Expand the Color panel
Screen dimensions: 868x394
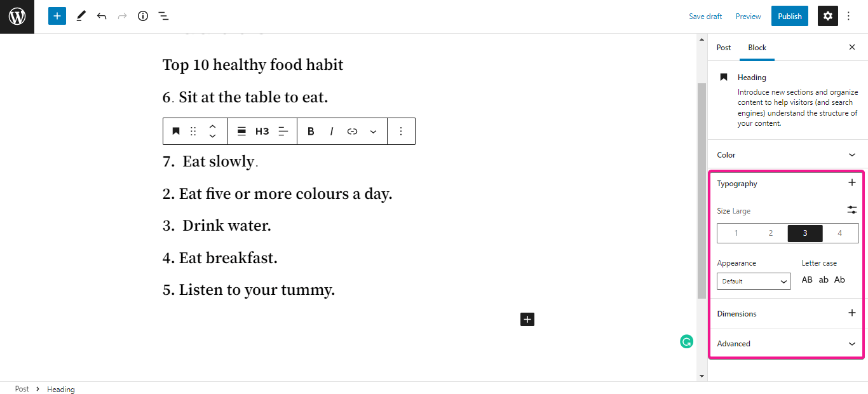[787, 154]
